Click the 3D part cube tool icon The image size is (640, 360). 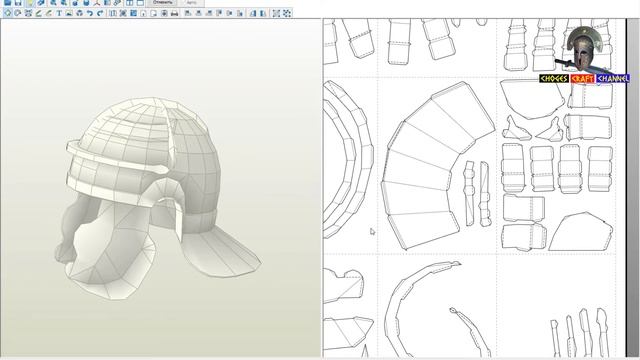[x=80, y=13]
